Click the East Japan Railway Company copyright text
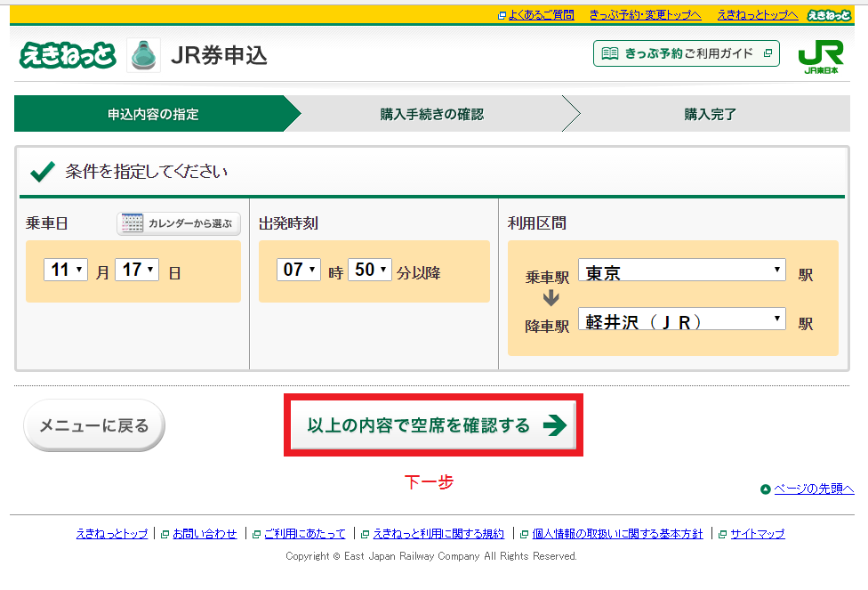 (x=431, y=555)
